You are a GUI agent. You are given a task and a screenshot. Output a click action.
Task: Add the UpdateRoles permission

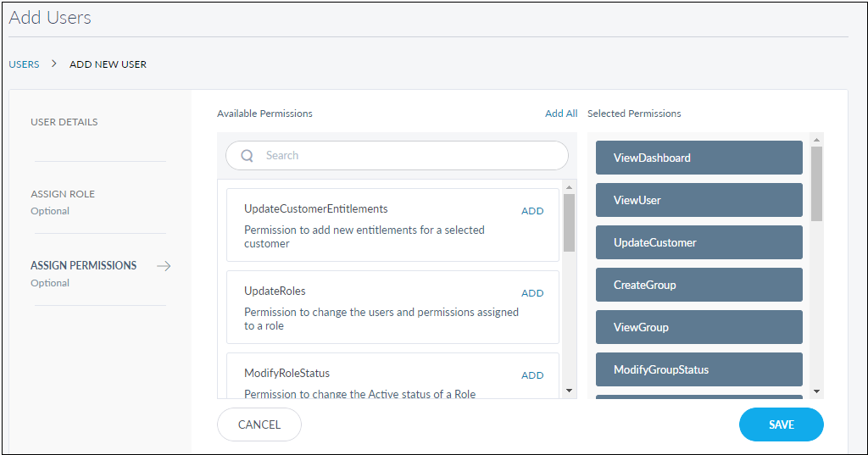point(532,293)
